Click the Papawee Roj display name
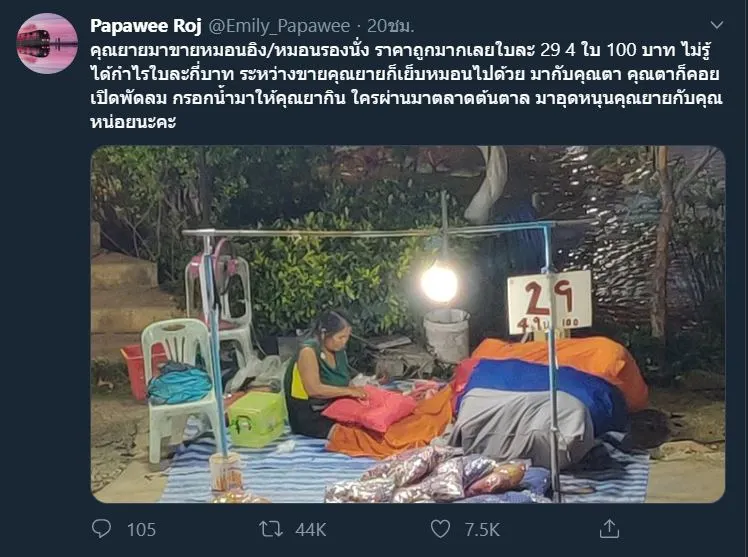The width and height of the screenshot is (748, 557). [146, 26]
